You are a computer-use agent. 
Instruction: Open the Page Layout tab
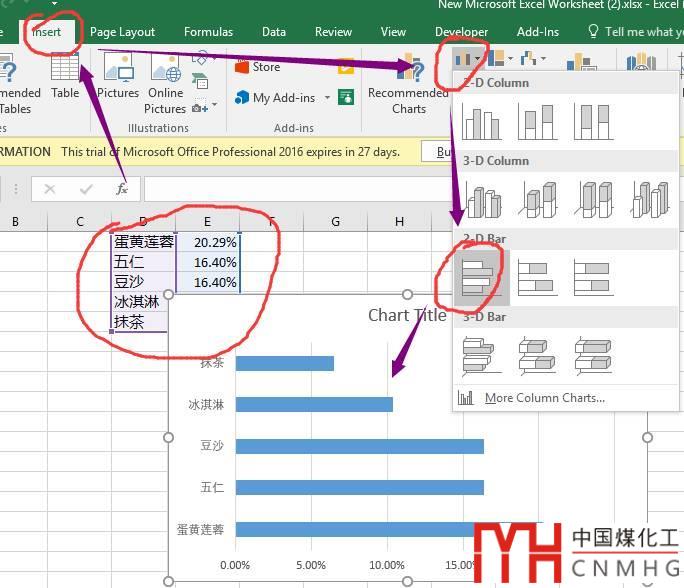(123, 32)
